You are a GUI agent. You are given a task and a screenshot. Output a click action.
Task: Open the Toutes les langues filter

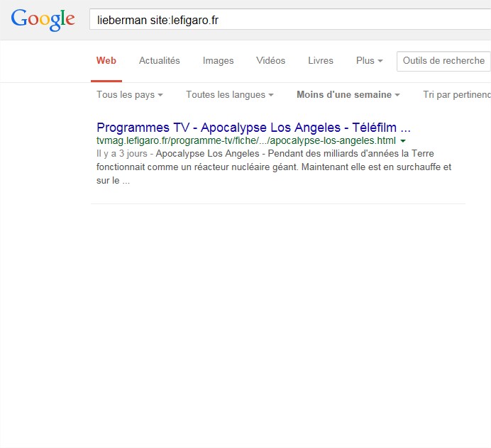230,94
